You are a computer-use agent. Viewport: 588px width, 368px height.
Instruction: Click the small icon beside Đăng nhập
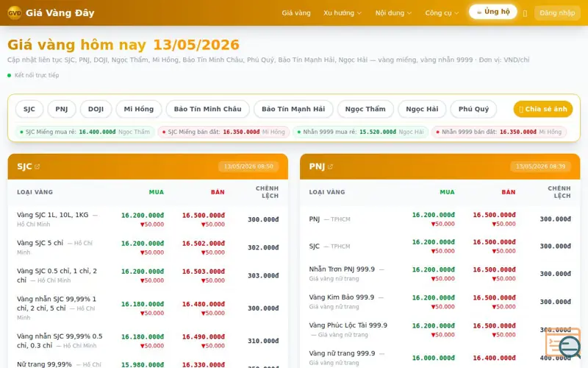[525, 13]
